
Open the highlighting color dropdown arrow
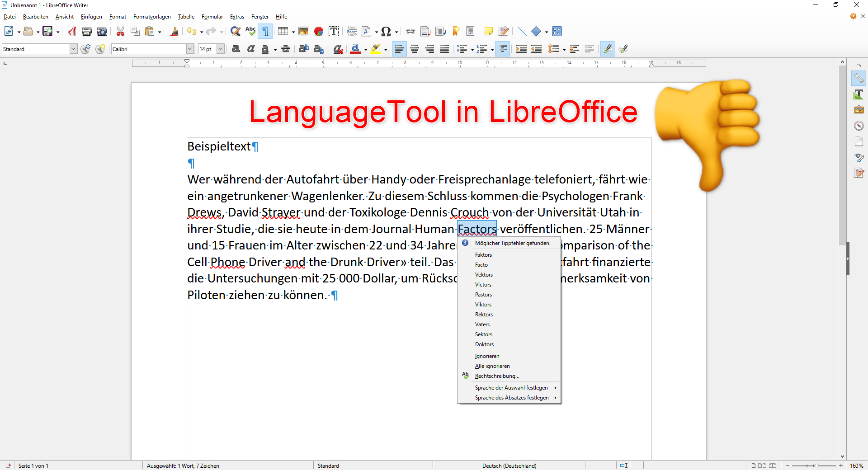386,49
